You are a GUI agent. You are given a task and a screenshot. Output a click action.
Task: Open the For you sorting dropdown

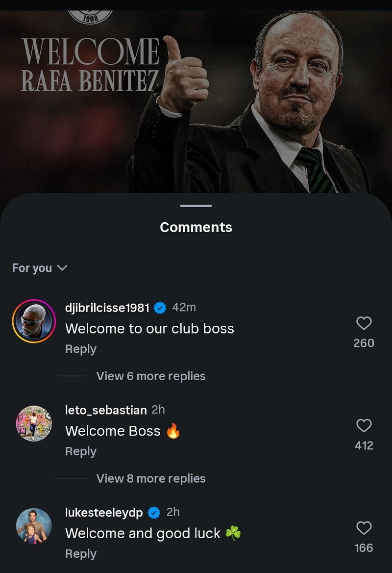coord(40,268)
